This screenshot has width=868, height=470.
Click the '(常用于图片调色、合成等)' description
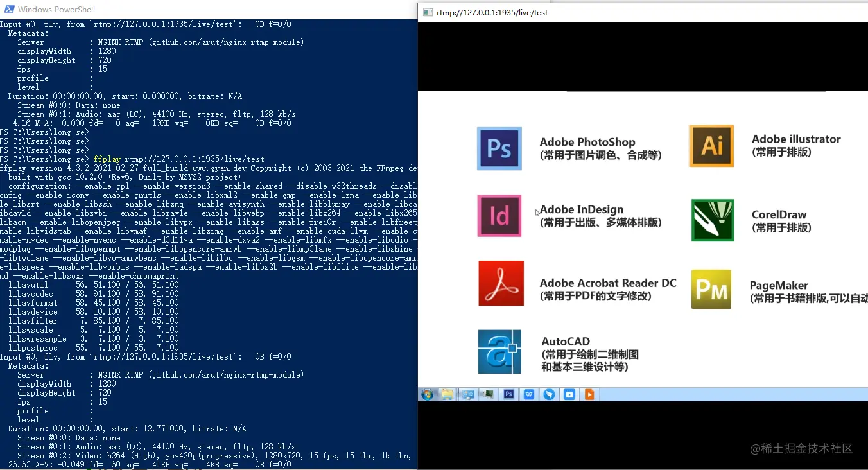[601, 155]
